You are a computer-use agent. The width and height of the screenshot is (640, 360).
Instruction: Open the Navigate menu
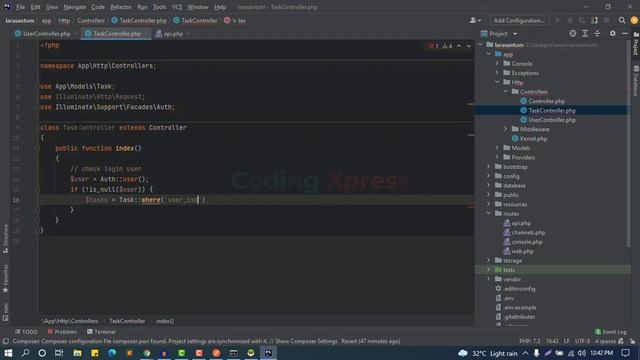tap(75, 7)
